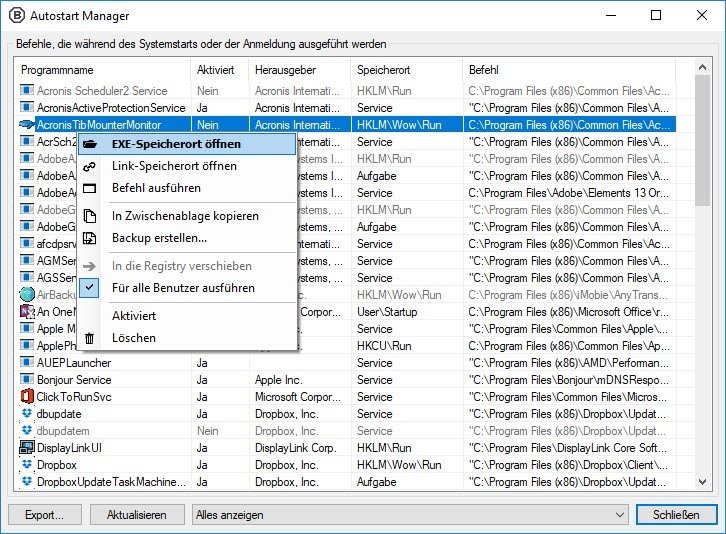Choose Link-Speicherort öffnen from context menu
The height and width of the screenshot is (534, 726).
[x=187, y=166]
